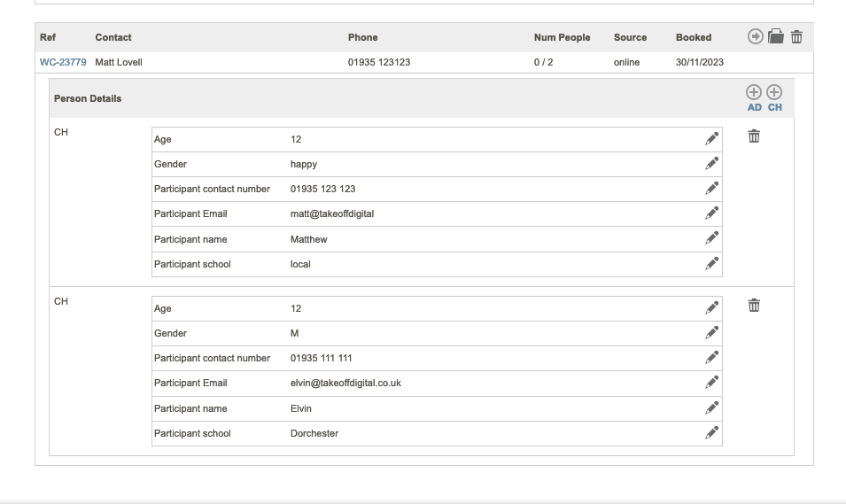Edit the Participant school 'local'
The width and height of the screenshot is (846, 504).
pyautogui.click(x=711, y=264)
